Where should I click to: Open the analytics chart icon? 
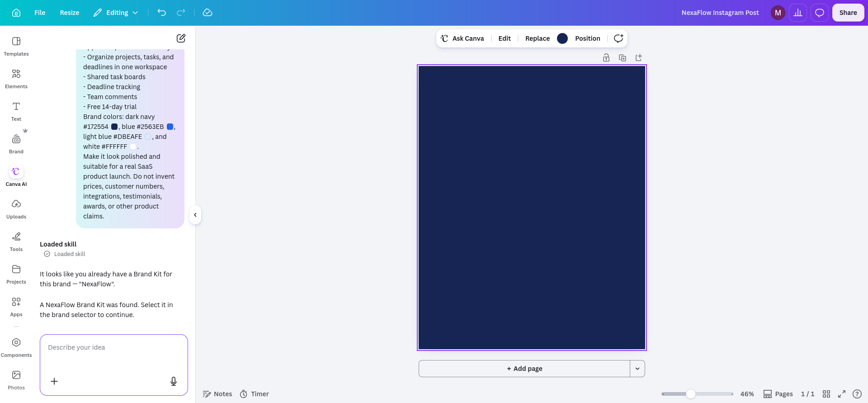(x=798, y=13)
